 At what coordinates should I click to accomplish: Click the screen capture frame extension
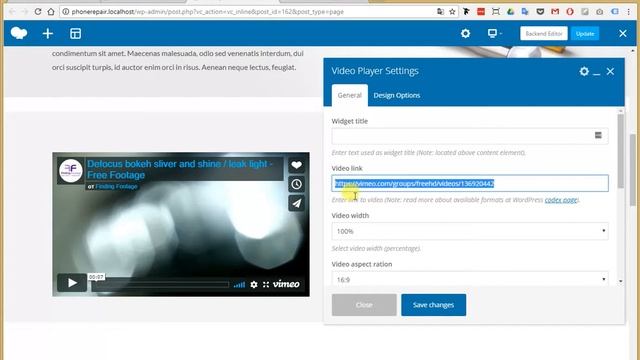pos(496,12)
